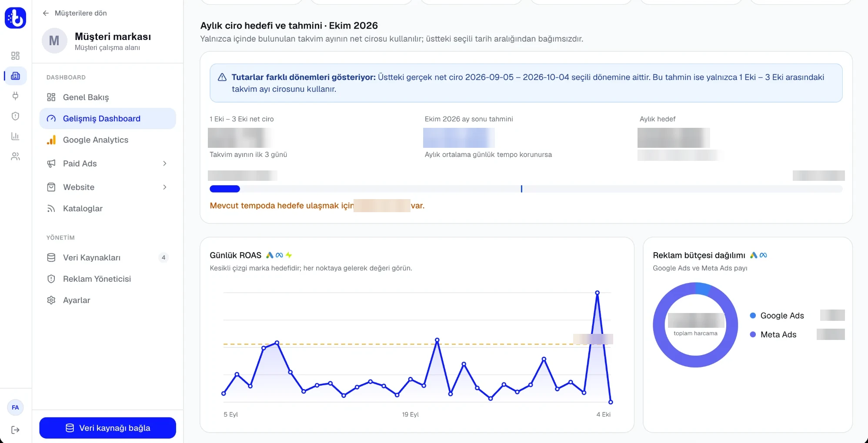The width and height of the screenshot is (868, 443).
Task: Click the Veri kaynağı bağla button
Action: coord(107,428)
